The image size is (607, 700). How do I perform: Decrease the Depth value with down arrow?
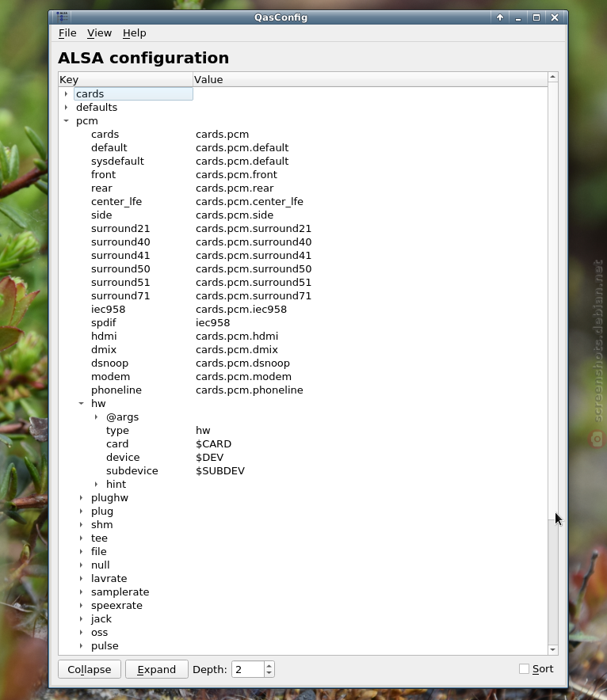click(269, 673)
